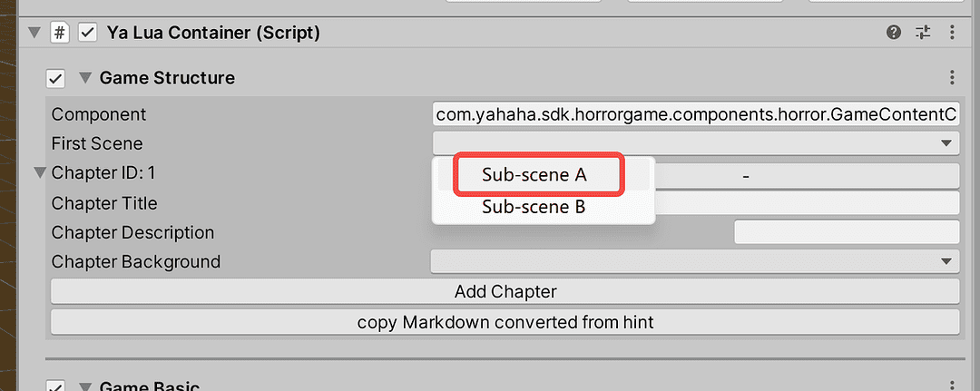This screenshot has width=980, height=391.
Task: Click copy Markdown converted from hint
Action: coord(505,322)
